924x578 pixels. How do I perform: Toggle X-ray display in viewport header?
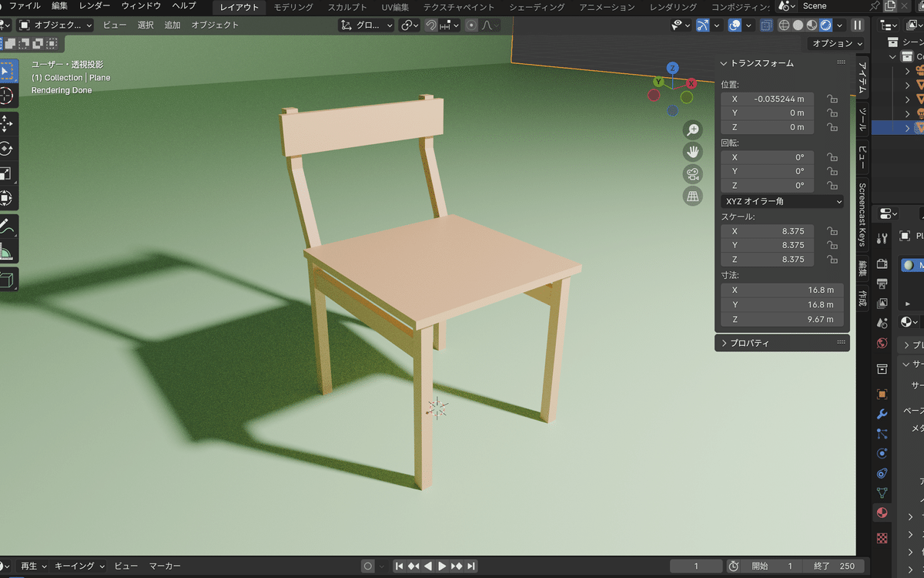pyautogui.click(x=766, y=25)
